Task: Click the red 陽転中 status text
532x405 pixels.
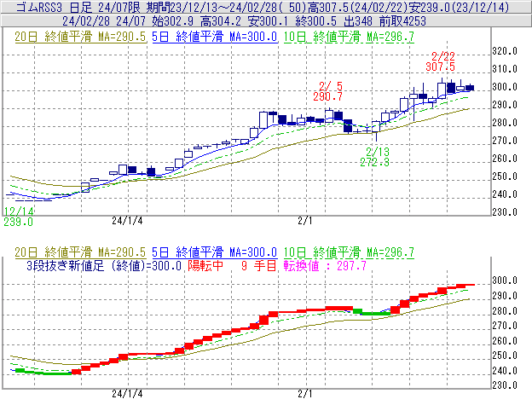Action: click(205, 265)
